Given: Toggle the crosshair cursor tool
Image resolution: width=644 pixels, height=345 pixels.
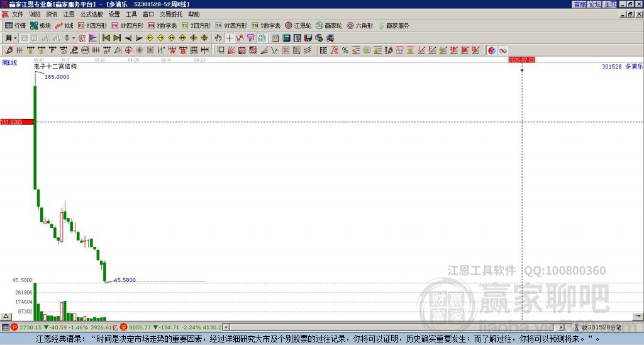Looking at the screenshot, I should pyautogui.click(x=229, y=38).
